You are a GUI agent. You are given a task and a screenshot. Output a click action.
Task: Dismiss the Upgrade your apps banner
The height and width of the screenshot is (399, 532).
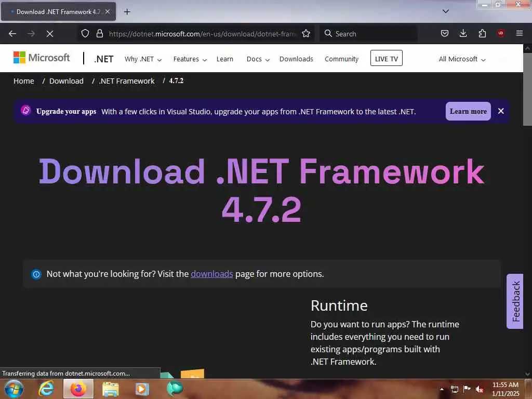pyautogui.click(x=501, y=111)
